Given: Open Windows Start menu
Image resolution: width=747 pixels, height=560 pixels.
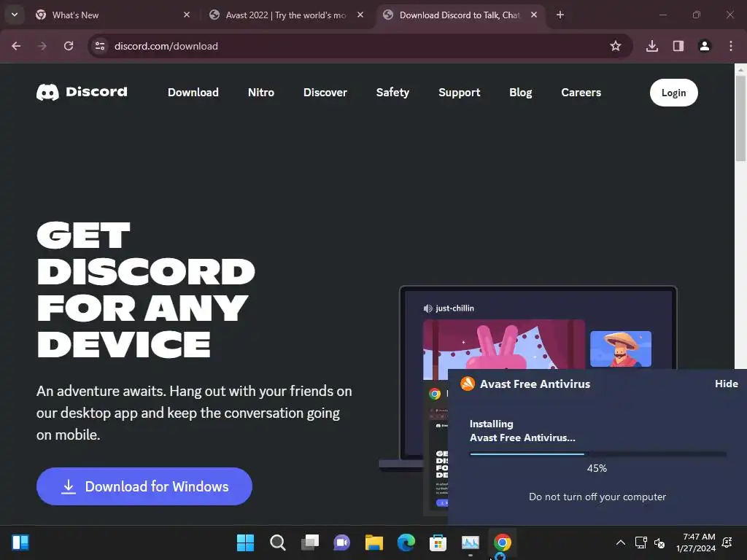Looking at the screenshot, I should click(x=245, y=542).
